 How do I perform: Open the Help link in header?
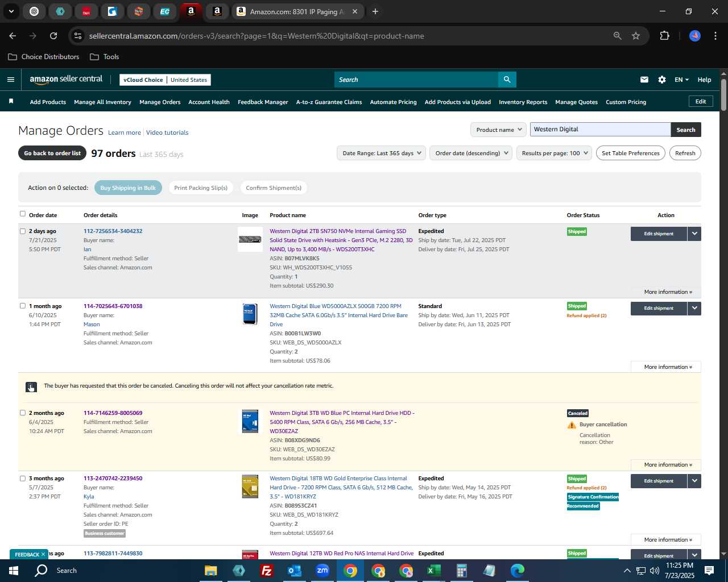(704, 80)
